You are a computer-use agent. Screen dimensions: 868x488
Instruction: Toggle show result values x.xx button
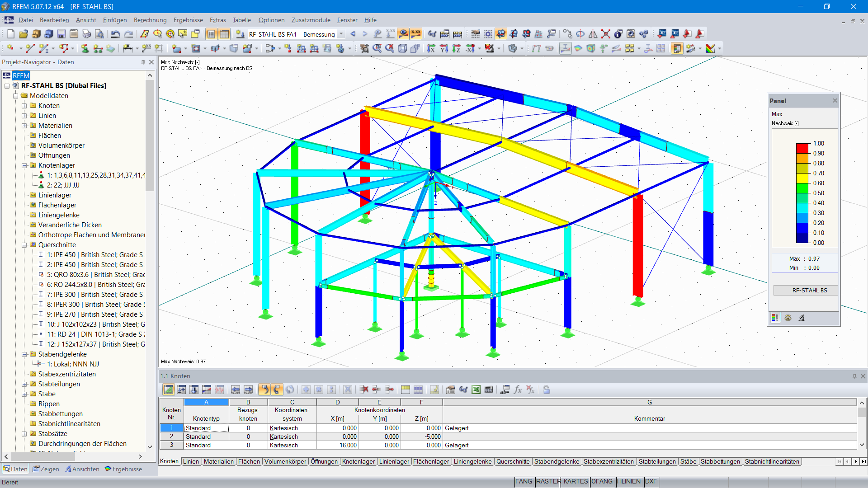[416, 34]
